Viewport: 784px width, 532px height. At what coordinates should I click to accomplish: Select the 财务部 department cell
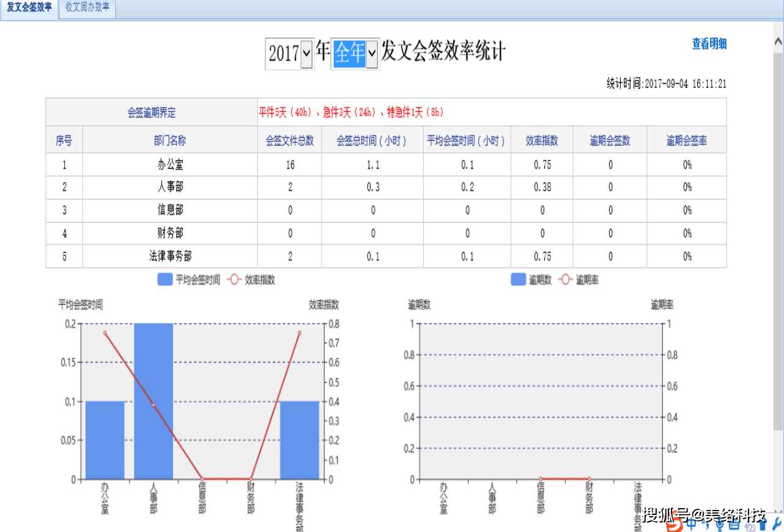pos(170,234)
